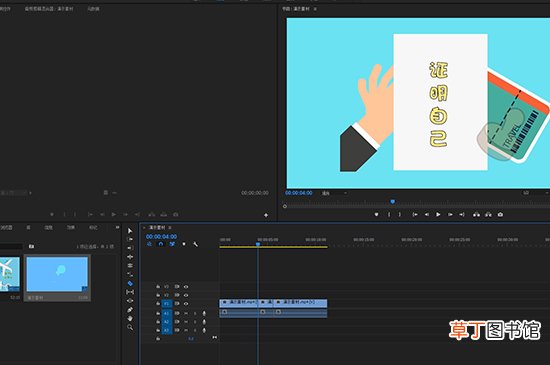Click the timeline ruler playhead handle
This screenshot has width=550, height=365.
258,244
